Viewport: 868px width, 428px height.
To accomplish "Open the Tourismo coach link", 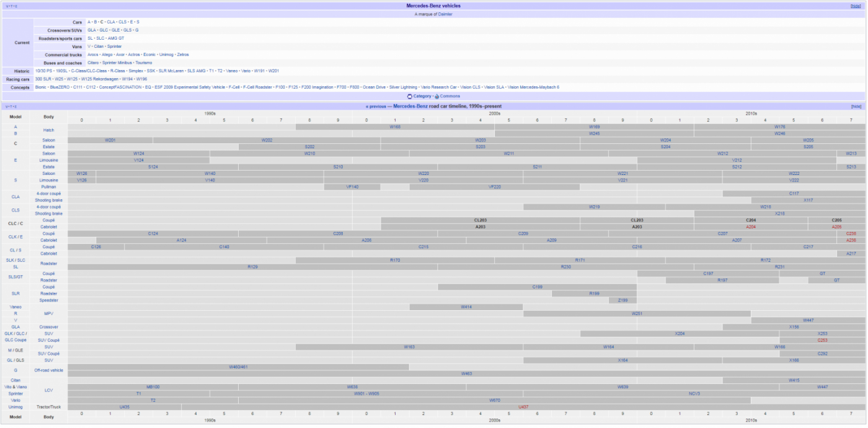I will tap(144, 63).
